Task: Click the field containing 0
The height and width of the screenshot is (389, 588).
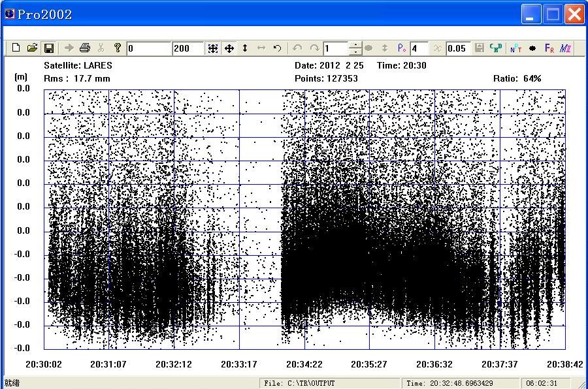Action: pos(148,48)
